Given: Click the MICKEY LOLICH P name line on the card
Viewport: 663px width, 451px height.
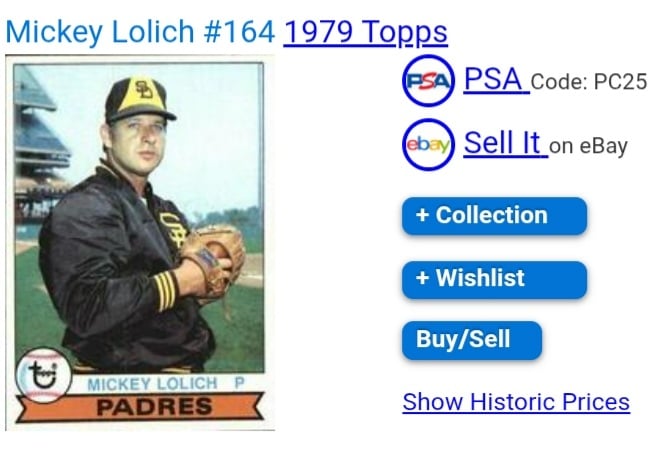Looking at the screenshot, I should coord(166,383).
